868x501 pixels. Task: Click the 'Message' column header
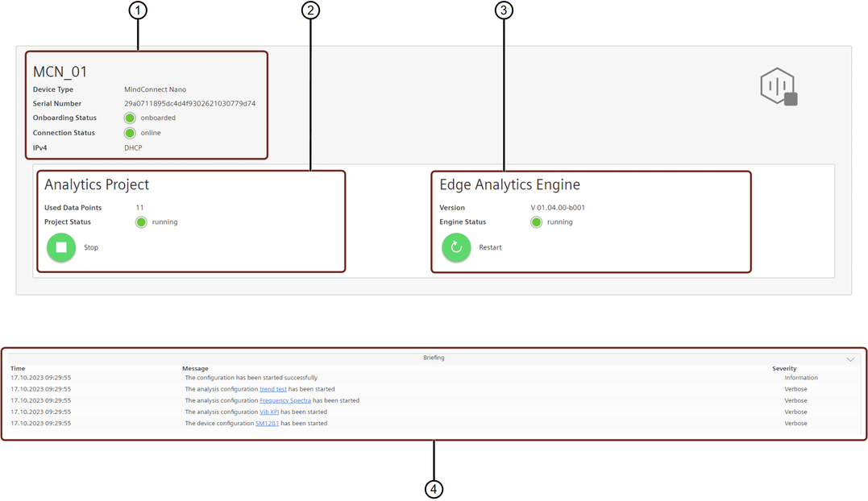195,368
